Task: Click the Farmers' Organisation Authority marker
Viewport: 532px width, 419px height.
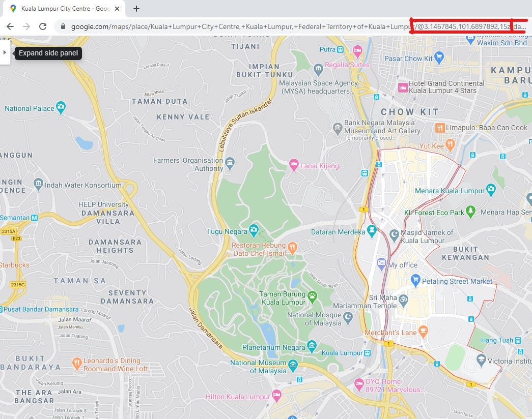Action: [x=230, y=163]
